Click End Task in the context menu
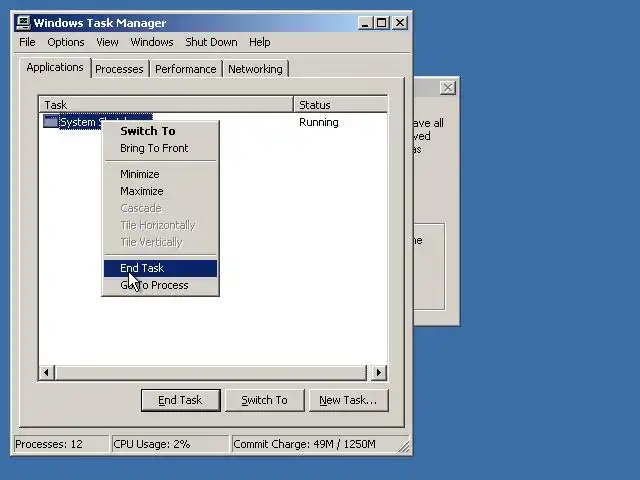This screenshot has height=480, width=640. (x=160, y=268)
